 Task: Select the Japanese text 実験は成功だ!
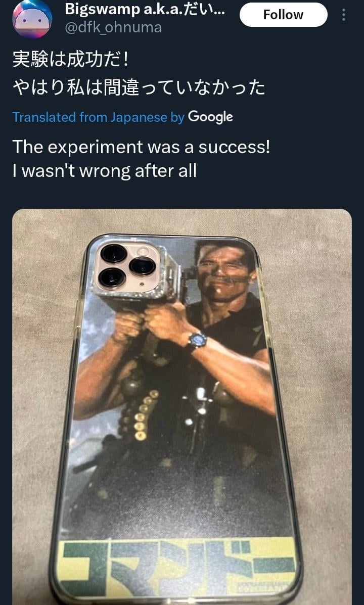70,60
